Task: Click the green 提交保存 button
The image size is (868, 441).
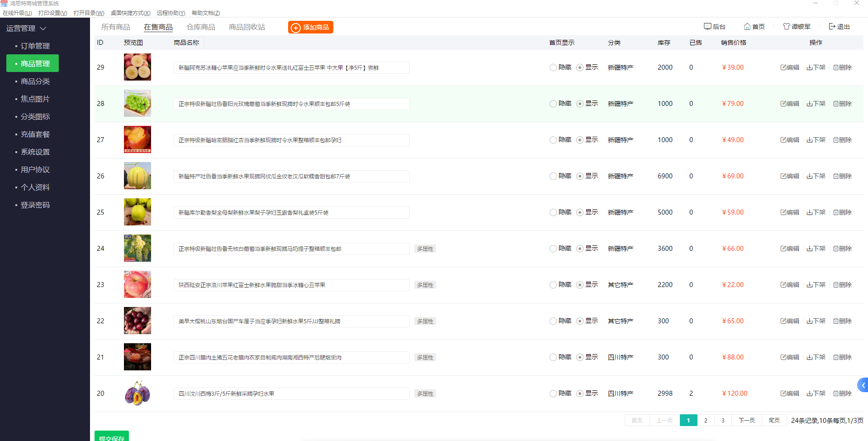Action: click(x=112, y=437)
